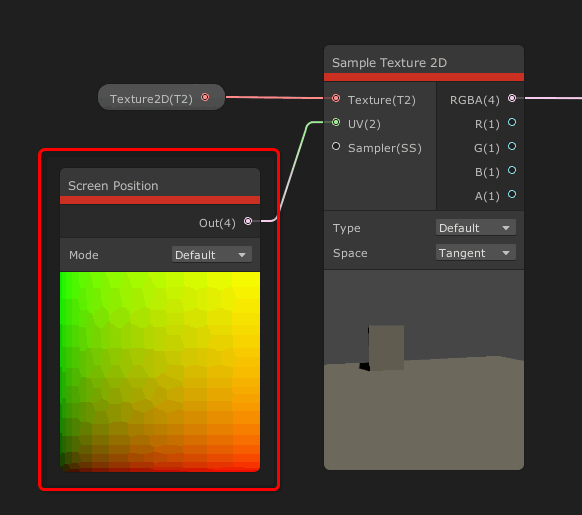Click the Screen Position Out(4) port
The width and height of the screenshot is (582, 515).
point(248,221)
